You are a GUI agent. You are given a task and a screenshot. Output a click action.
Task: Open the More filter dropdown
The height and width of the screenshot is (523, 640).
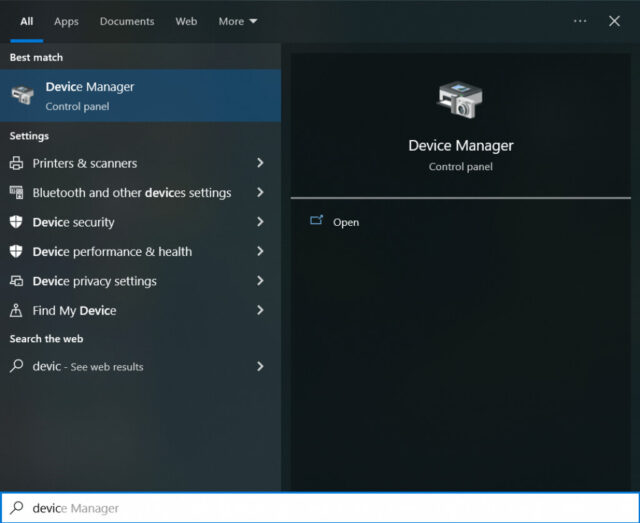click(x=238, y=21)
